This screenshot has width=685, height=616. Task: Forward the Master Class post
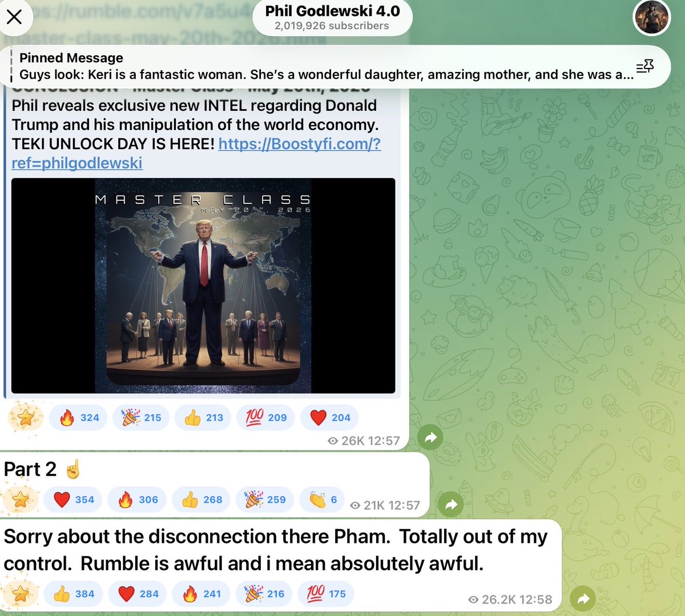[x=430, y=438]
